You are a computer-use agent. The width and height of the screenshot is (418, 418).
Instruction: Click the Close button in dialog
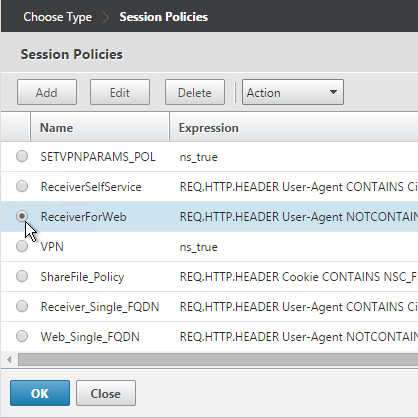(x=106, y=393)
